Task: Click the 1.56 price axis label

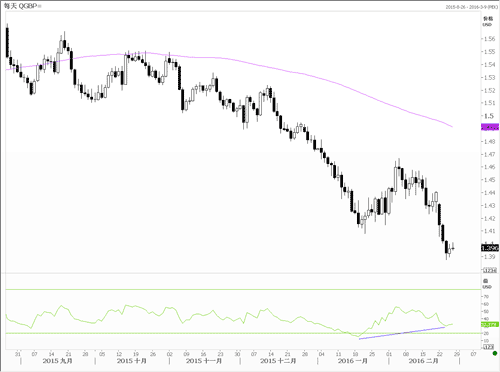Action: click(x=489, y=39)
